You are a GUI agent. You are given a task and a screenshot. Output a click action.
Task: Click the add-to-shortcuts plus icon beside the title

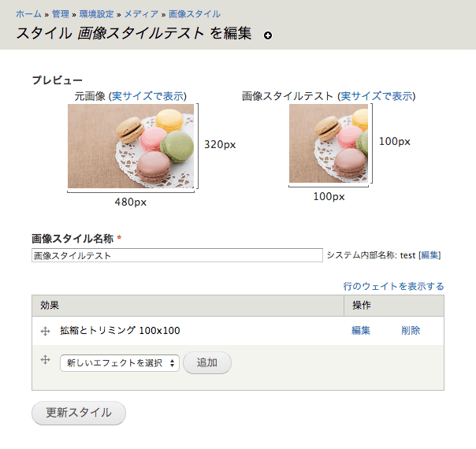coord(268,36)
